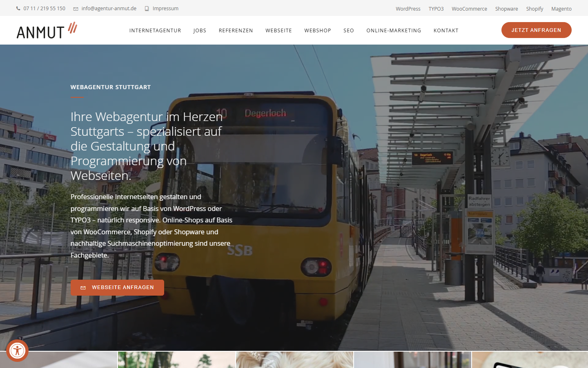Click the Webseite Anfragen button
Image resolution: width=588 pixels, height=368 pixels.
(x=117, y=287)
